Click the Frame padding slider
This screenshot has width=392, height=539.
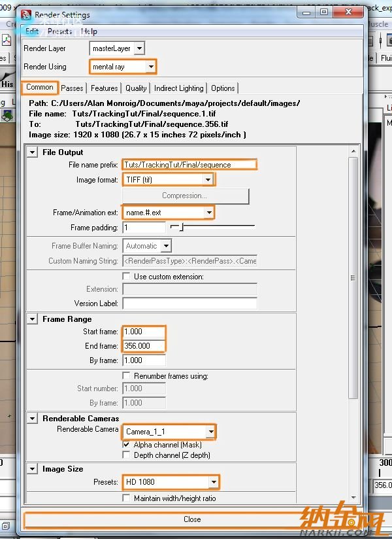182,228
